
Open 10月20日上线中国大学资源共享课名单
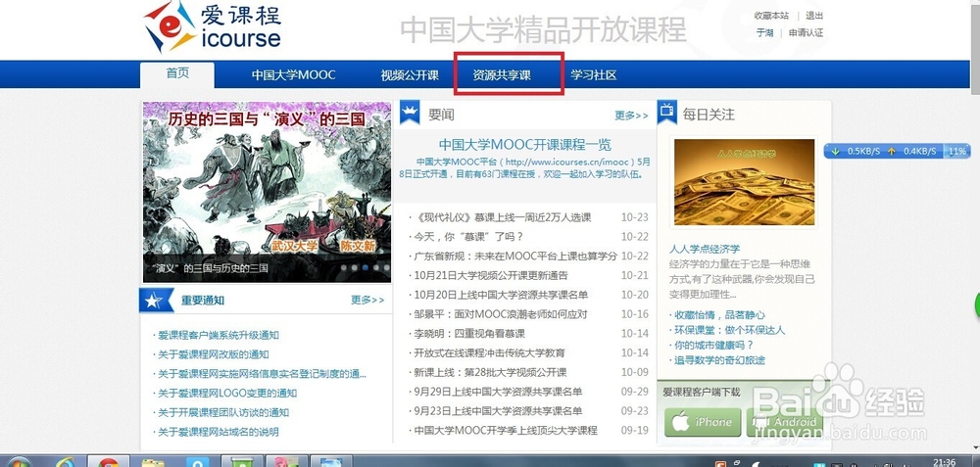501,295
